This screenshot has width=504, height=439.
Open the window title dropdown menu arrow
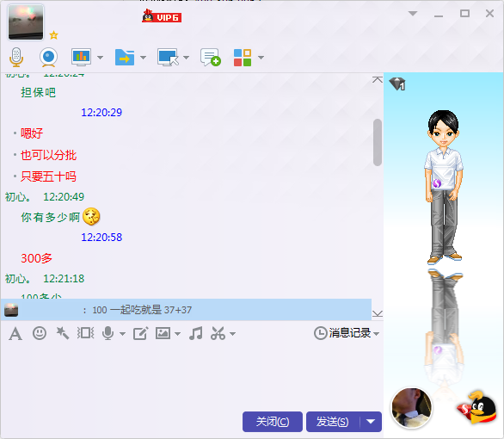coord(413,14)
